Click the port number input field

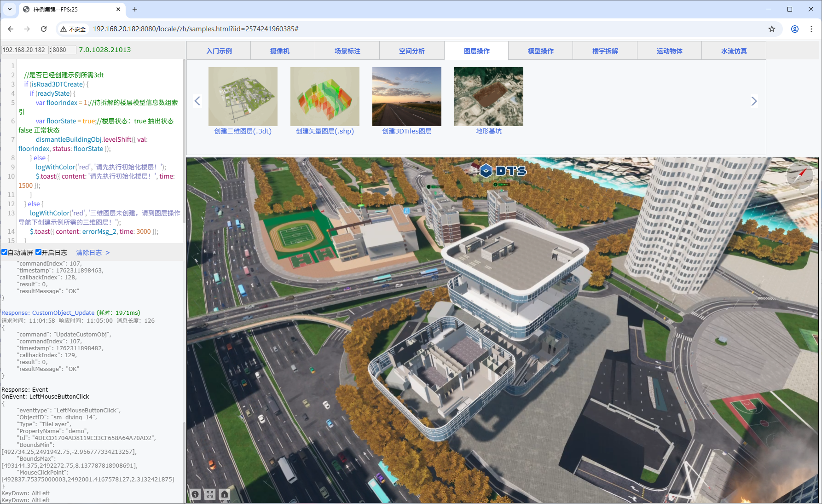[64, 50]
